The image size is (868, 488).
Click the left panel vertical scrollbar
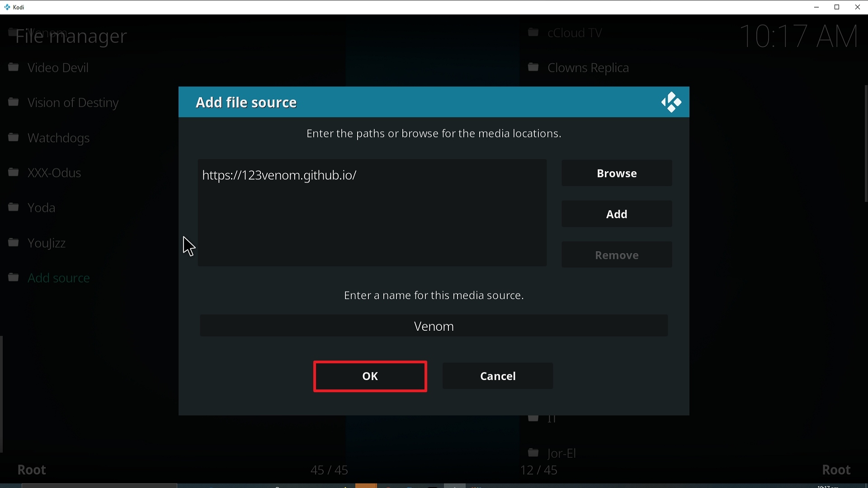tap(1, 394)
